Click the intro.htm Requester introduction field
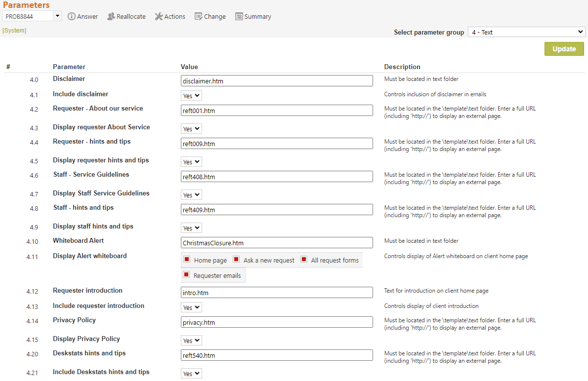Screen dimensions: 588x381 click(277, 293)
